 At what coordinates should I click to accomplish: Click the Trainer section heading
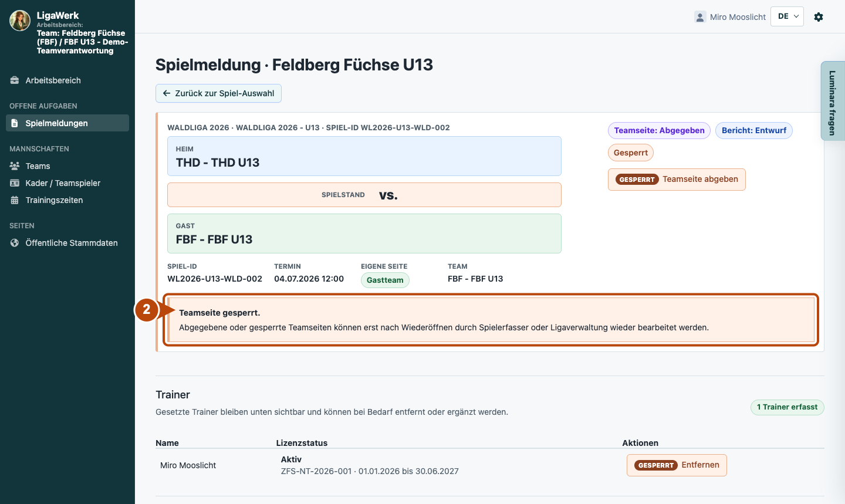[x=173, y=395]
